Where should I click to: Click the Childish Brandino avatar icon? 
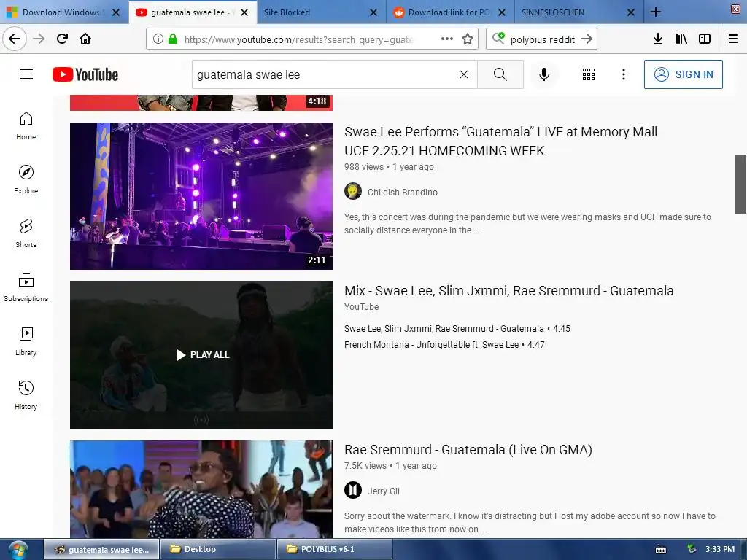tap(353, 192)
